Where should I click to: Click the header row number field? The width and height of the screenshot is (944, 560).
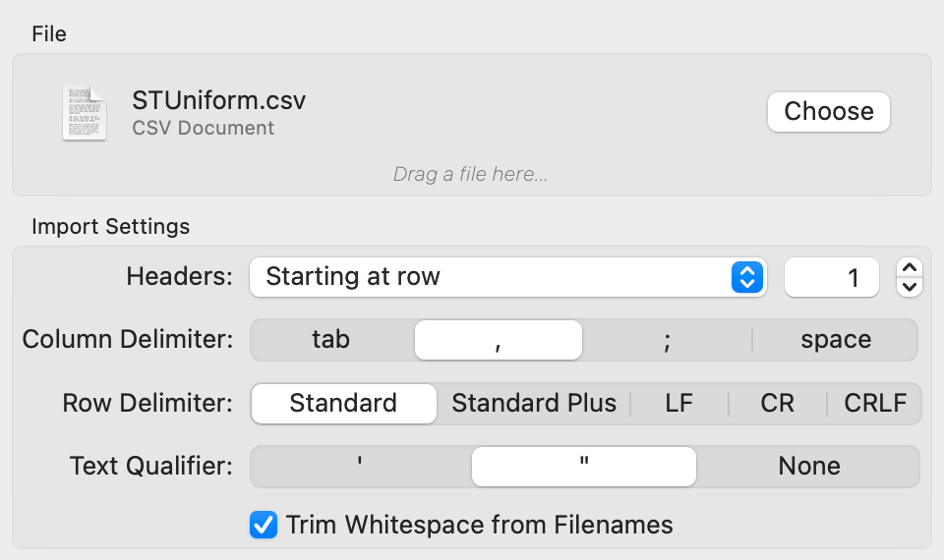pos(831,277)
